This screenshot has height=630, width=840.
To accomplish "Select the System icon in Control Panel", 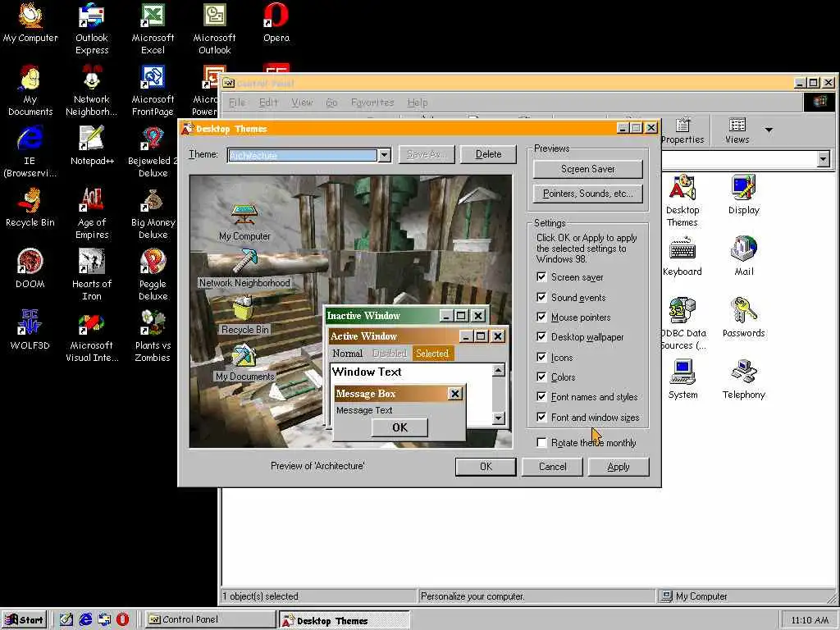I will [x=682, y=380].
